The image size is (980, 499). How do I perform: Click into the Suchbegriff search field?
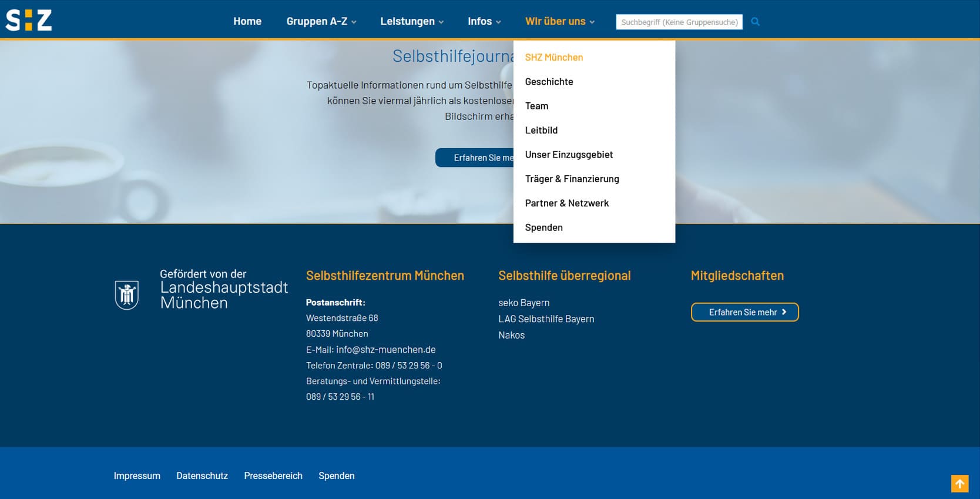[x=679, y=22]
